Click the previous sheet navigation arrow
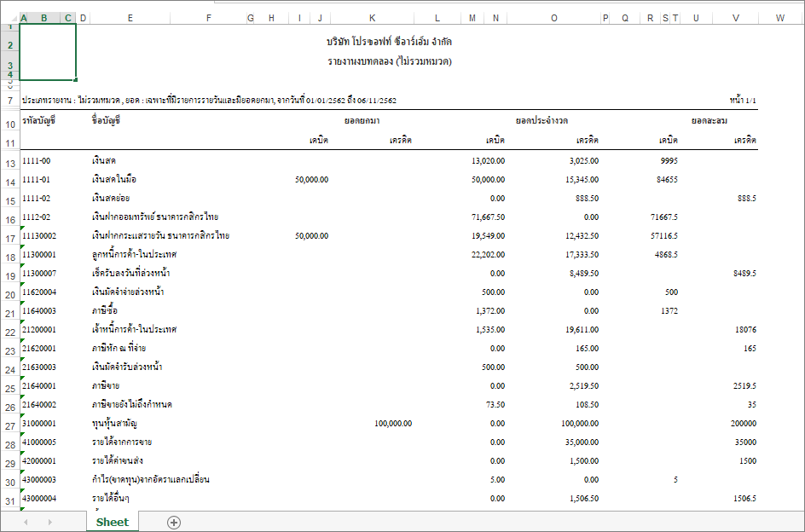Image resolution: width=805 pixels, height=532 pixels. pyautogui.click(x=26, y=523)
